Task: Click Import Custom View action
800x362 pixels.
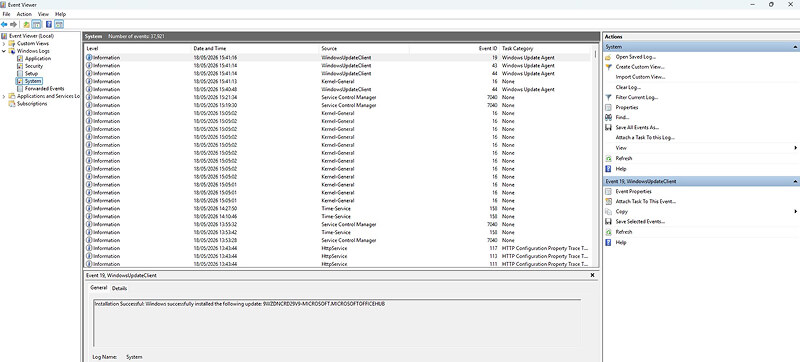Action: [x=640, y=77]
